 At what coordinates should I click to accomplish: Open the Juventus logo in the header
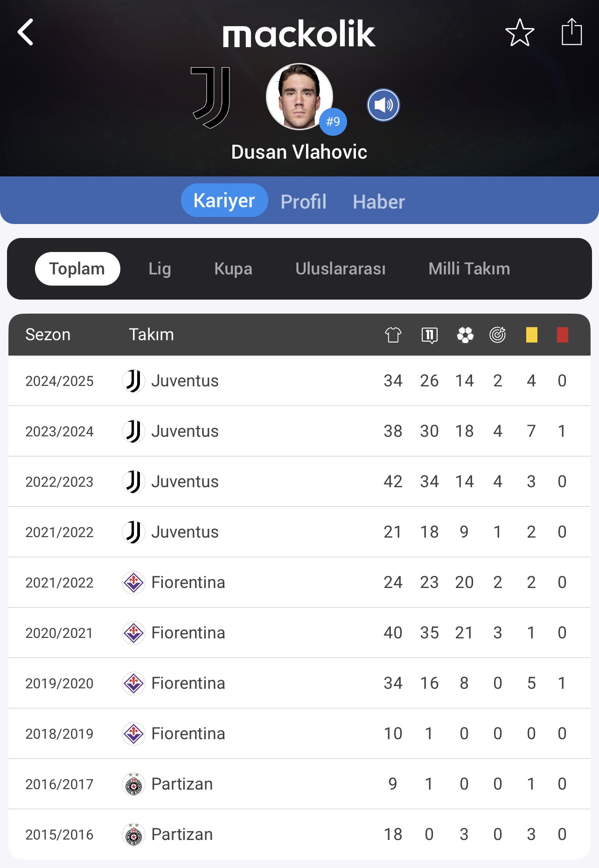(x=211, y=98)
